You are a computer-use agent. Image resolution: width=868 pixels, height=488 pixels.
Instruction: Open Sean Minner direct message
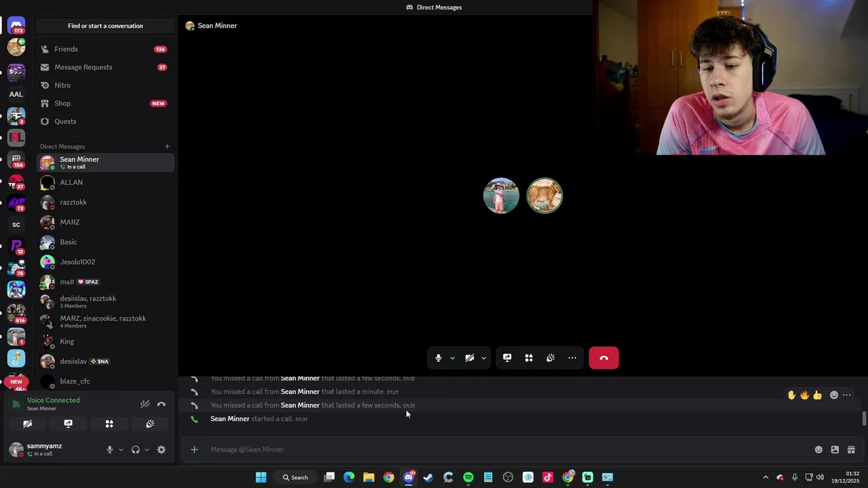pyautogui.click(x=105, y=163)
